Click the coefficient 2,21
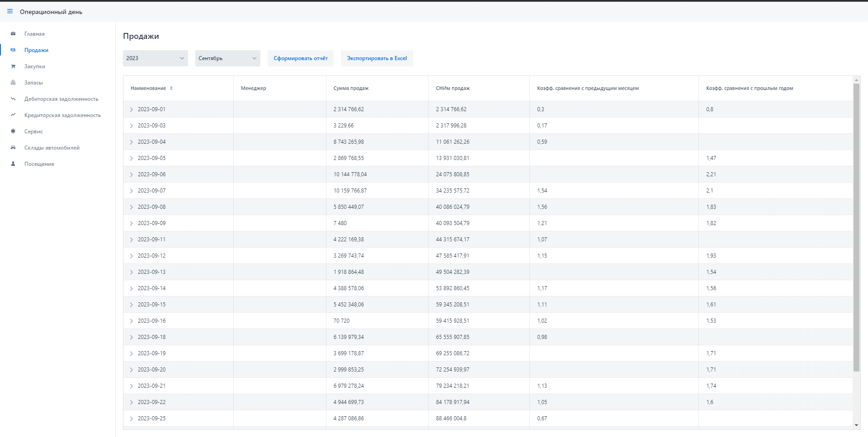The height and width of the screenshot is (437, 868). tap(711, 174)
